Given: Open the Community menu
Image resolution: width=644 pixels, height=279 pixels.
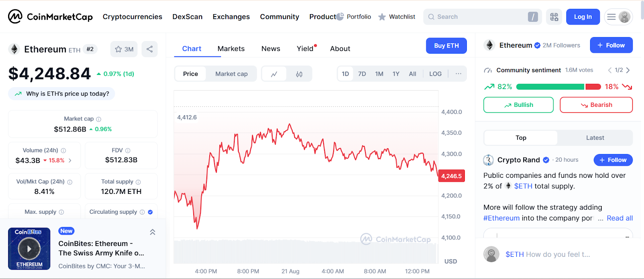Looking at the screenshot, I should tap(280, 17).
